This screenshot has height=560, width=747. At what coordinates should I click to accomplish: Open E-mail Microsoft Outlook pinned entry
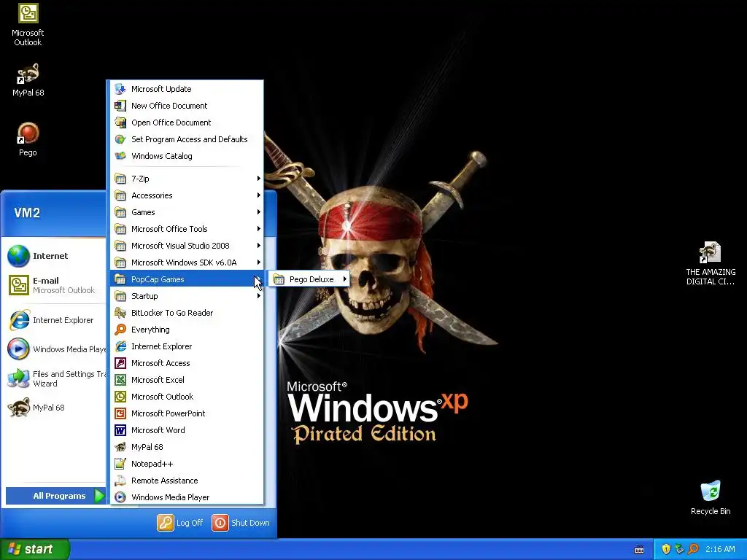[55, 285]
